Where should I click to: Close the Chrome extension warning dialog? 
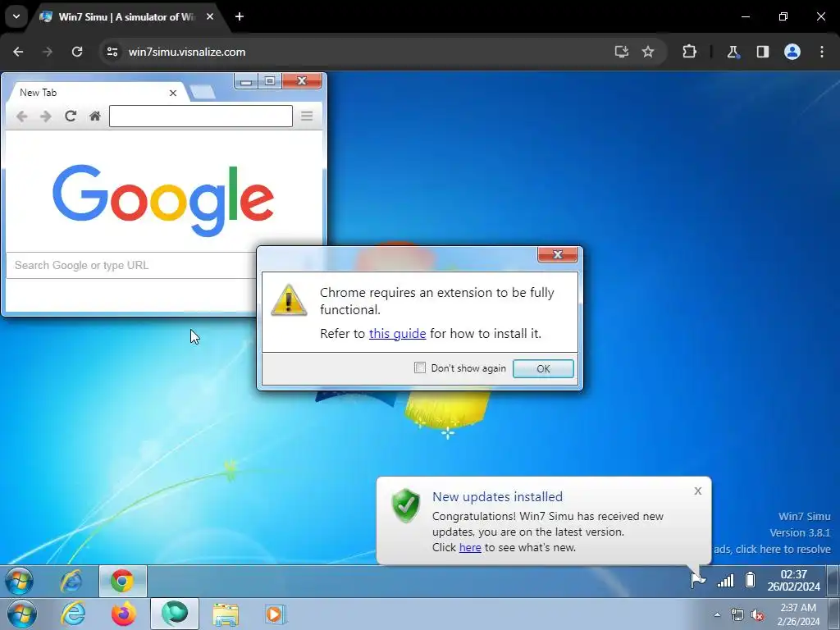pos(558,255)
